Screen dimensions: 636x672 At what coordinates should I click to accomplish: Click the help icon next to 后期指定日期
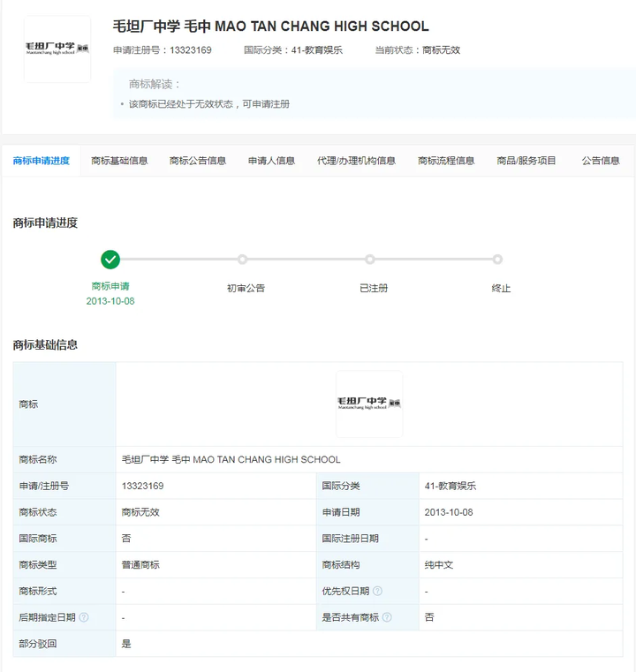click(84, 617)
